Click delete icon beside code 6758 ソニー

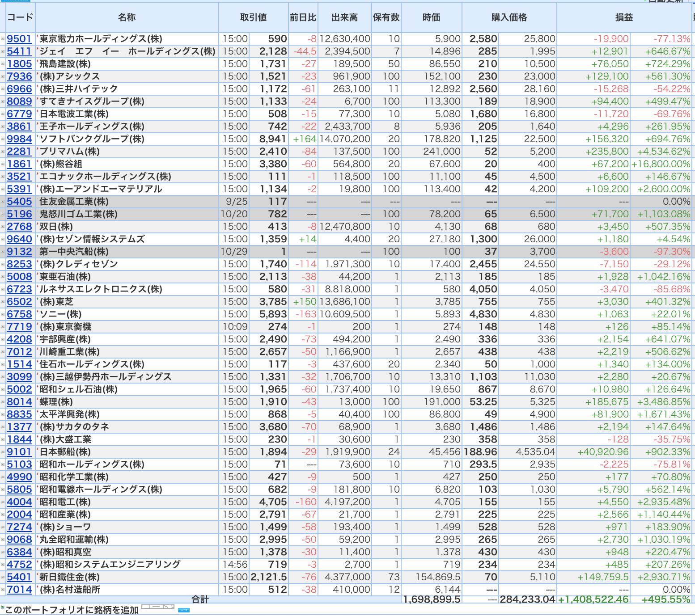[x=3, y=315]
